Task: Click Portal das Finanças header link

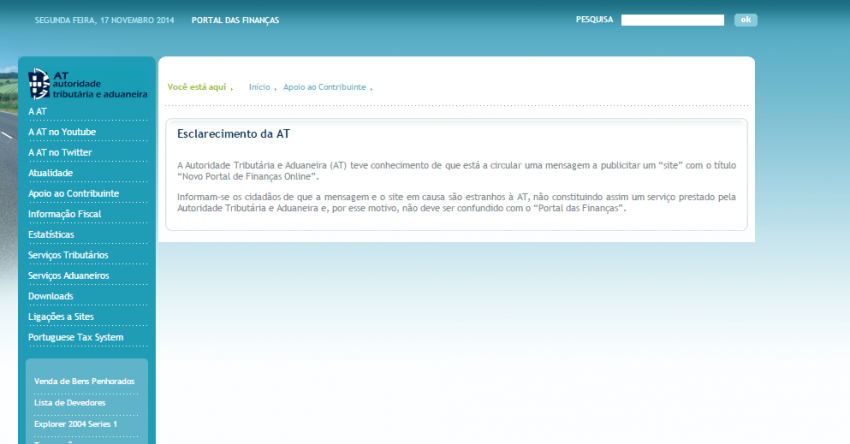Action: click(235, 20)
